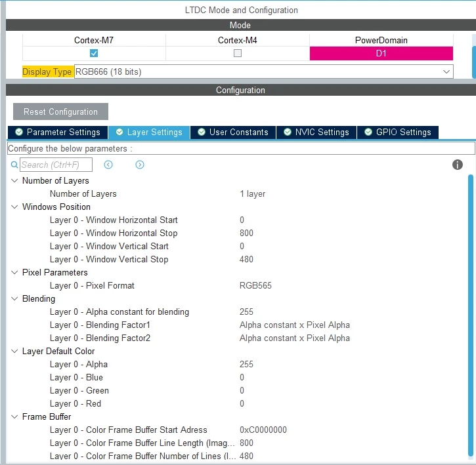
Task: Click the GPIO Settings tab check icon
Action: 368,132
